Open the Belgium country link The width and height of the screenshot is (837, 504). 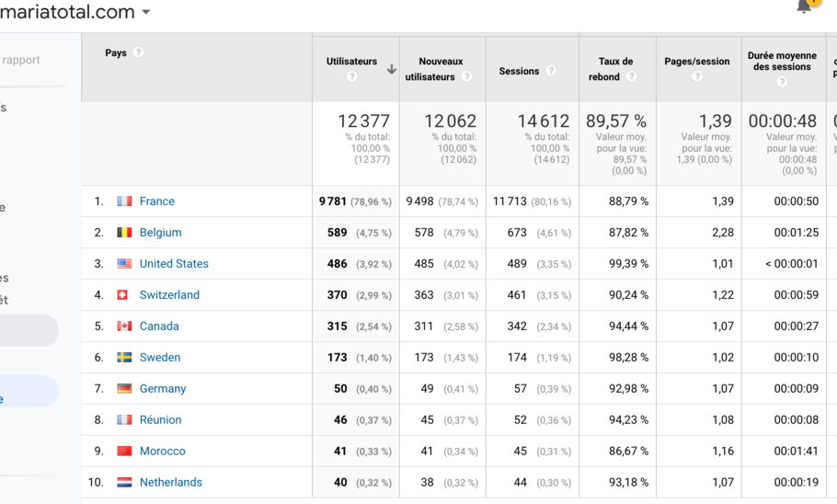[160, 233]
